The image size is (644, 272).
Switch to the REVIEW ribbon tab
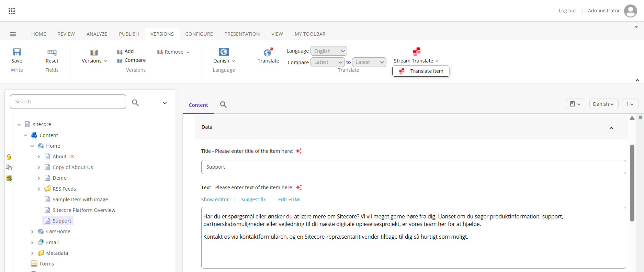[66, 34]
